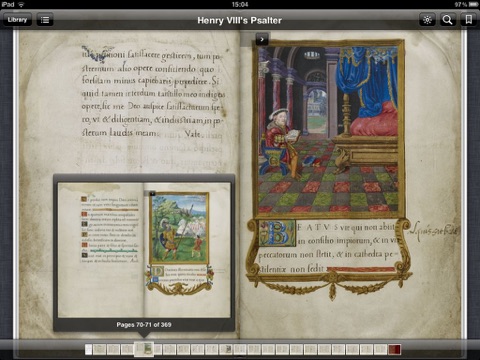The width and height of the screenshot is (480, 360).
Task: Tap the battery indicator showing 97%
Action: [x=467, y=4]
